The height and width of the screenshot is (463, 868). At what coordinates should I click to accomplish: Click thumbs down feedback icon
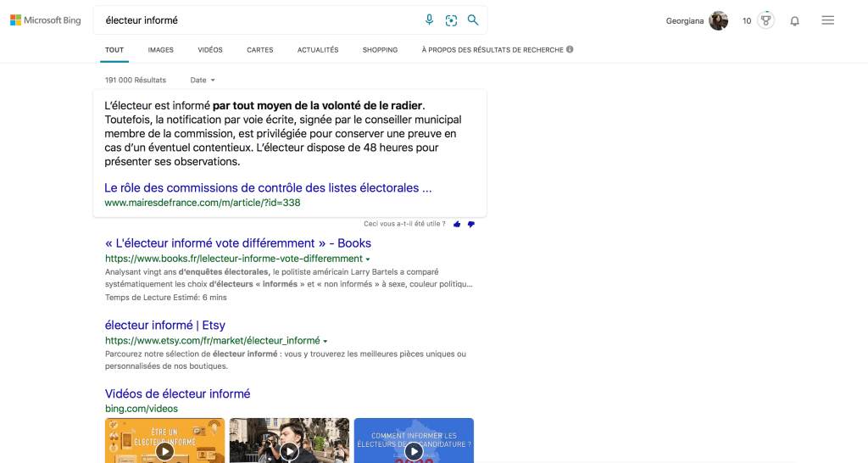[x=471, y=224]
